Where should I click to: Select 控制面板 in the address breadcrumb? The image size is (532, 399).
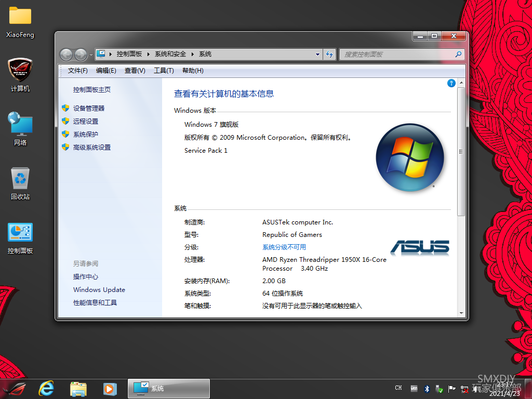click(129, 54)
